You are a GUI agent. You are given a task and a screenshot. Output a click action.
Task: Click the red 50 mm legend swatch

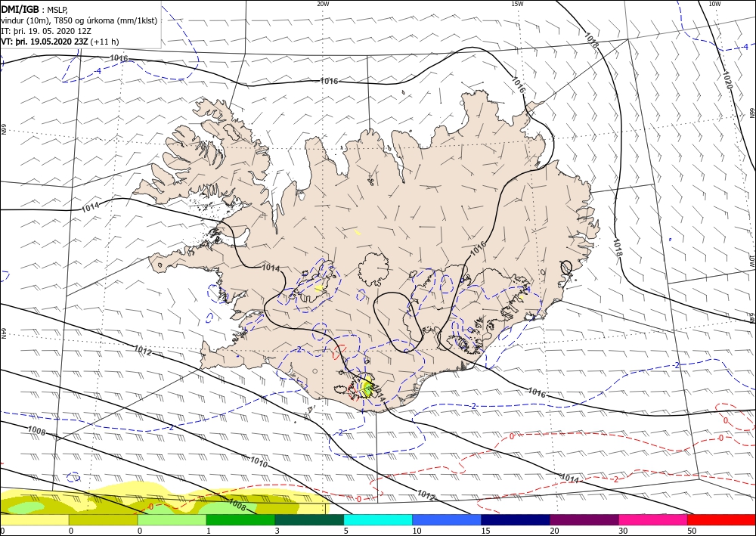(722, 519)
